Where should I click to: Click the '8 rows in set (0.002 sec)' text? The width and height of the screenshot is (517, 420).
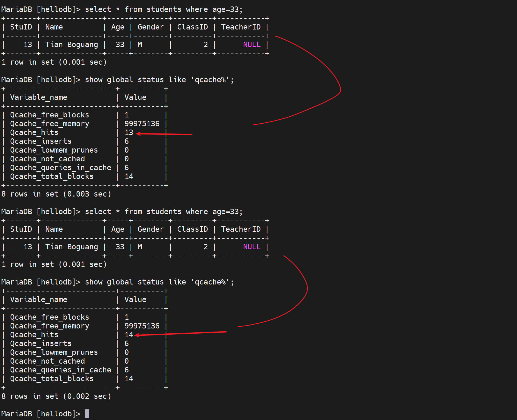point(56,396)
